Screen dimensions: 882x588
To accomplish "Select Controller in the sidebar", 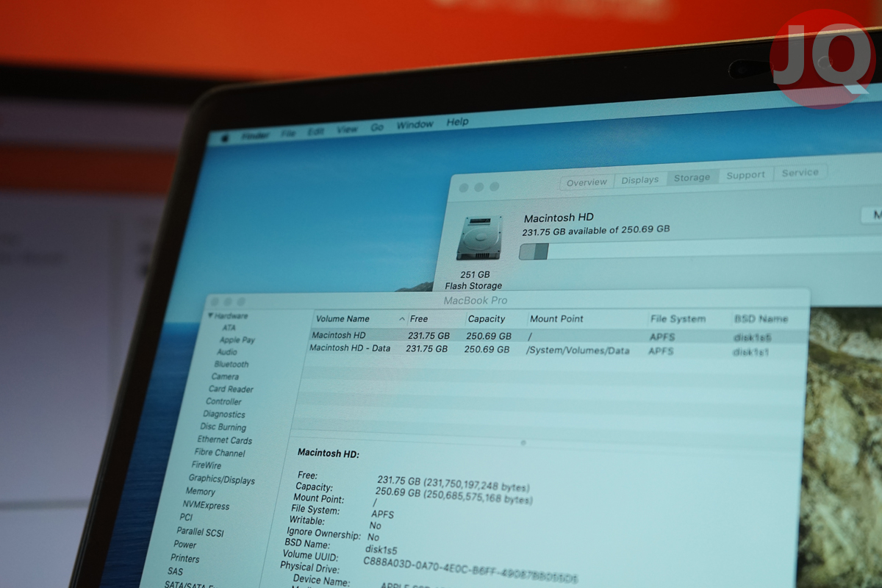I will click(223, 402).
